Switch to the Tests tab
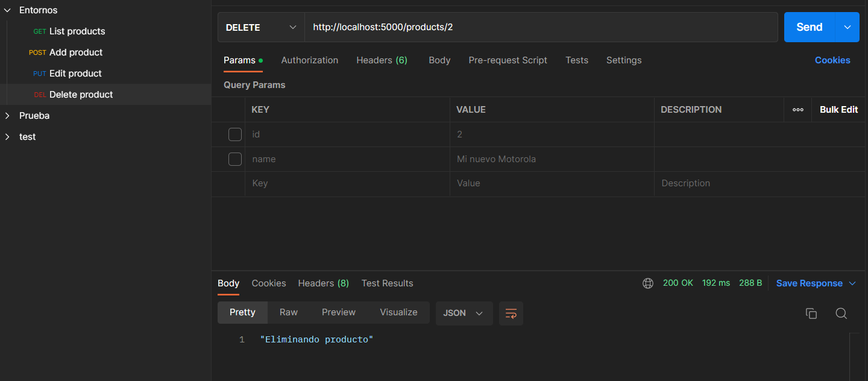 pos(577,60)
